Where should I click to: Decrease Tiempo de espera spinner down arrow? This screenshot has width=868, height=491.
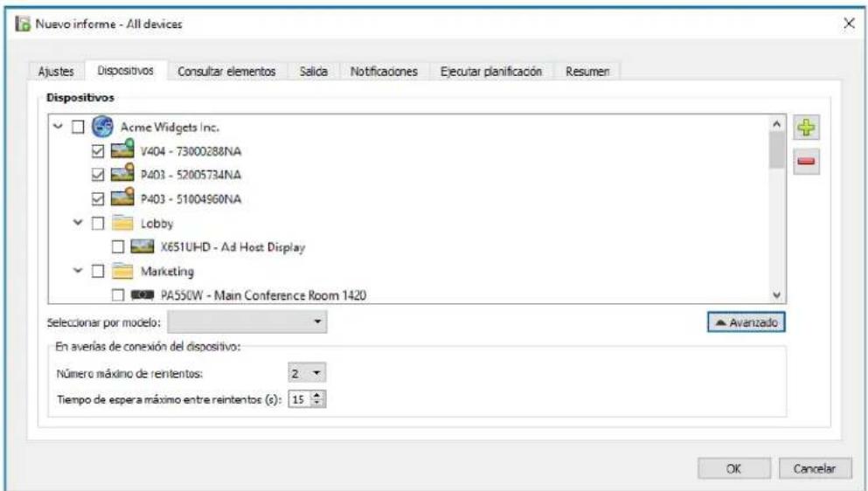pos(316,403)
